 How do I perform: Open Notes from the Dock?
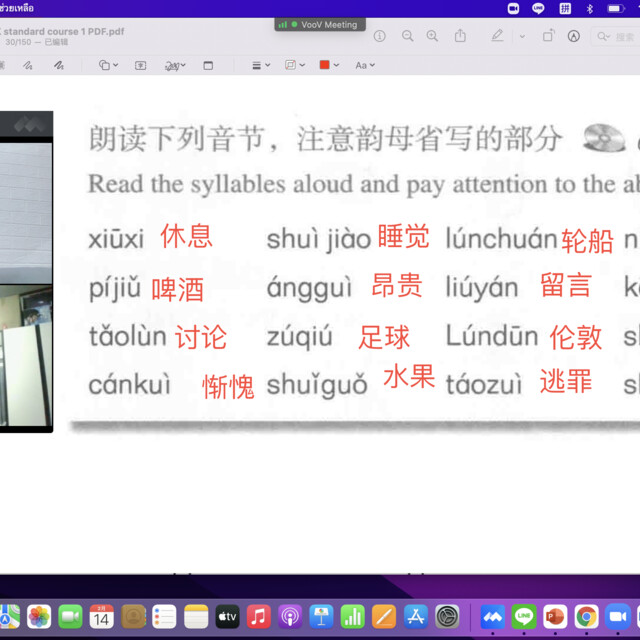196,616
